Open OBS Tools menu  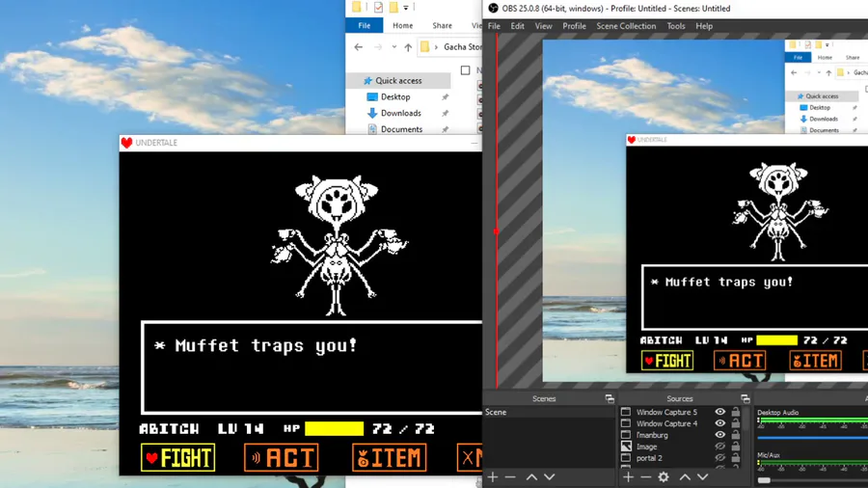click(x=676, y=26)
